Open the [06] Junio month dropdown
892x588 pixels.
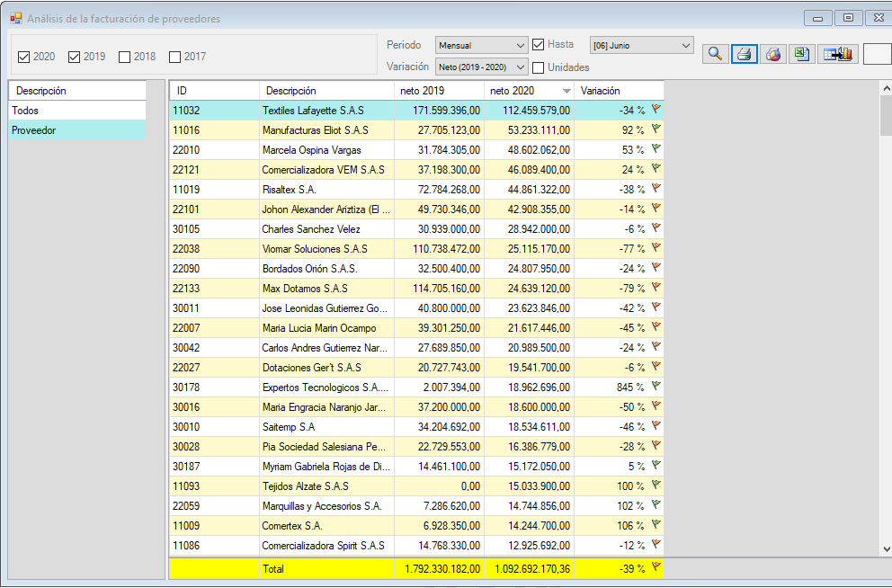click(x=641, y=45)
